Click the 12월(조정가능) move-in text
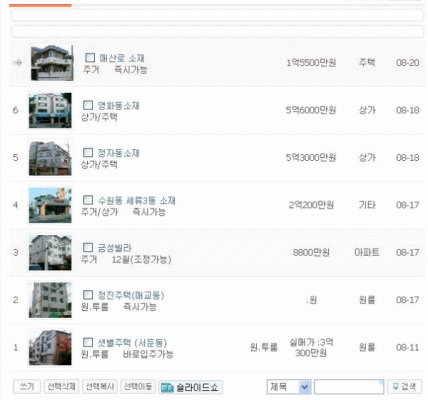This screenshot has height=400, width=428. coord(141,259)
